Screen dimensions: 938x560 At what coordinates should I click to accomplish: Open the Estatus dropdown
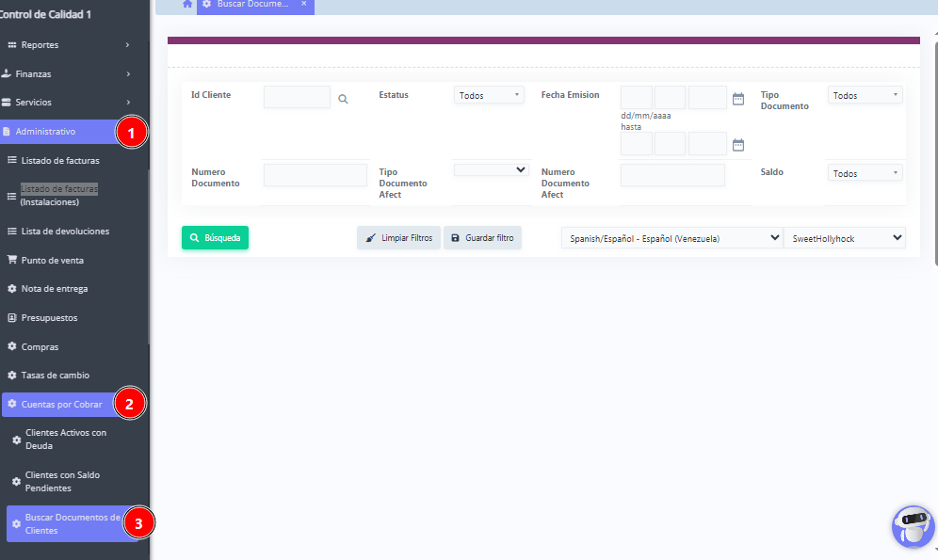pyautogui.click(x=489, y=95)
